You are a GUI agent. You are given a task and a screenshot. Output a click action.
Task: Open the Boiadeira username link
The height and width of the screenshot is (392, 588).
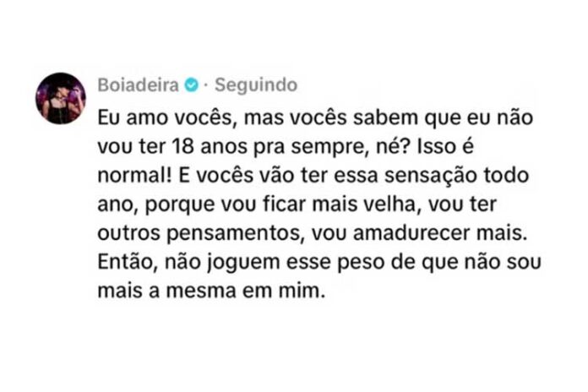coord(139,85)
